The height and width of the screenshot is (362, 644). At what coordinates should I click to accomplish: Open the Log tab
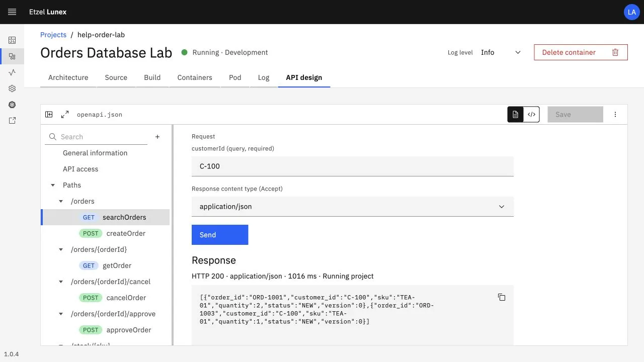[264, 77]
